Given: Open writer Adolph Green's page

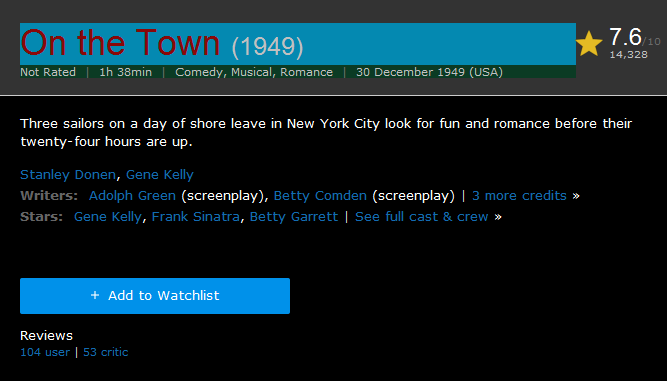Looking at the screenshot, I should pos(132,196).
